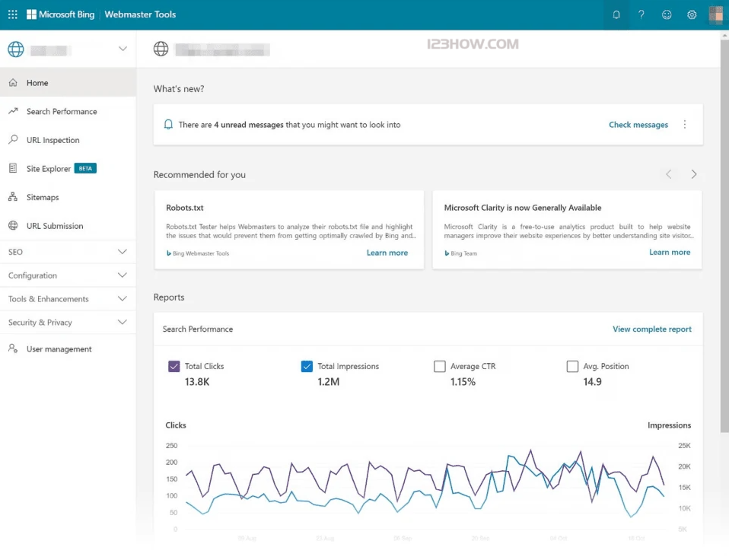Image resolution: width=729 pixels, height=560 pixels.
Task: Uncheck the Total Impressions checkbox
Action: click(x=307, y=367)
